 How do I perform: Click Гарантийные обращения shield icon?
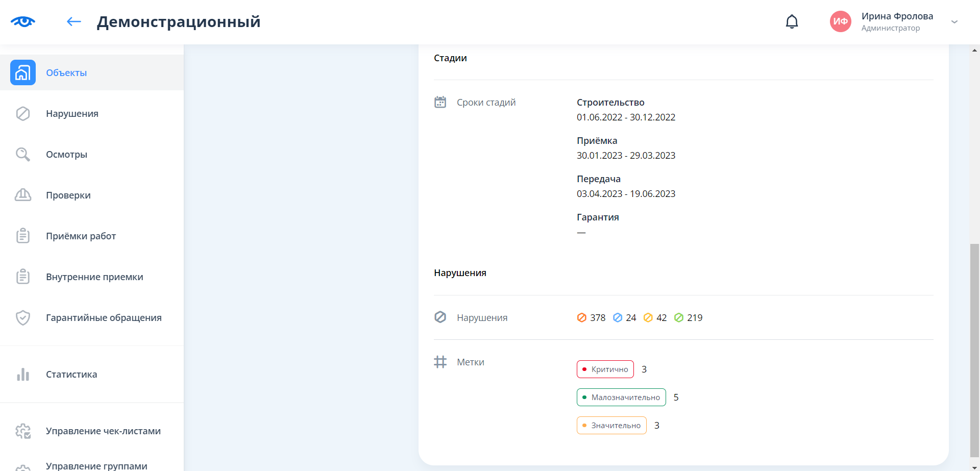tap(23, 317)
